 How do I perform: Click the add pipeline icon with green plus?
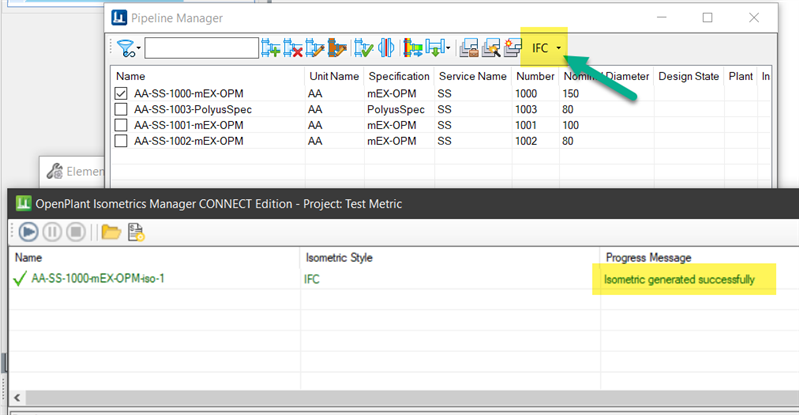point(271,48)
